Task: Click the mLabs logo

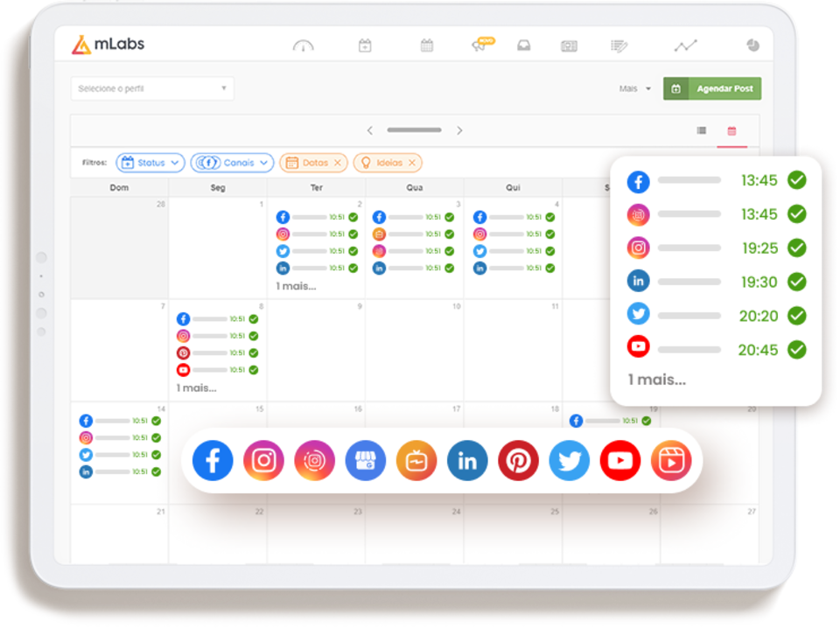Action: tap(108, 45)
